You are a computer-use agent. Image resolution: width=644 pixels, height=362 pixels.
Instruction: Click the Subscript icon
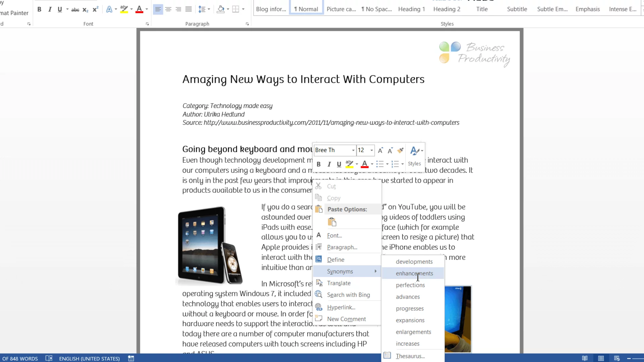[x=85, y=10]
